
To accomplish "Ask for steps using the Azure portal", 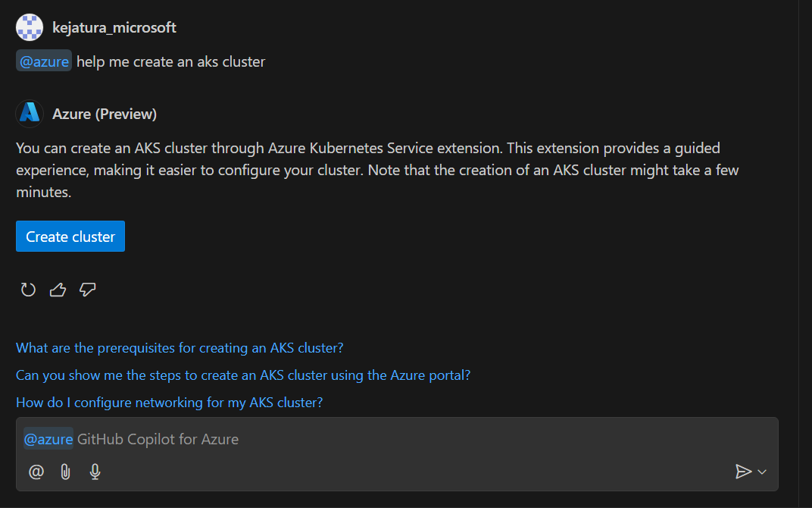I will (243, 375).
